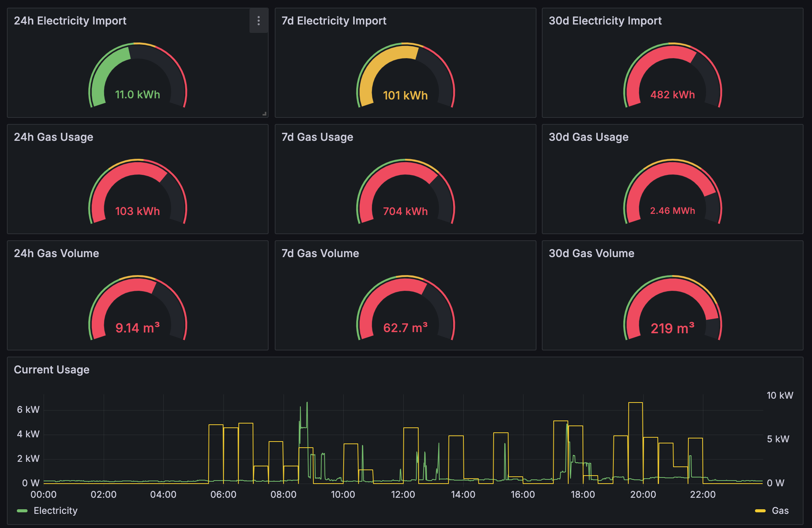Click the 4 kW left axis label
812x528 pixels.
point(28,434)
